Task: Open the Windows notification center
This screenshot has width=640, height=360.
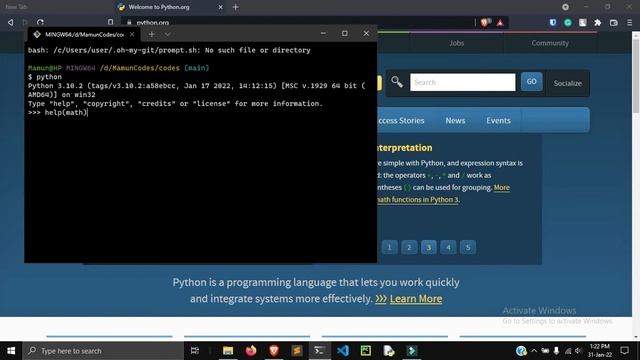Action: coord(624,351)
